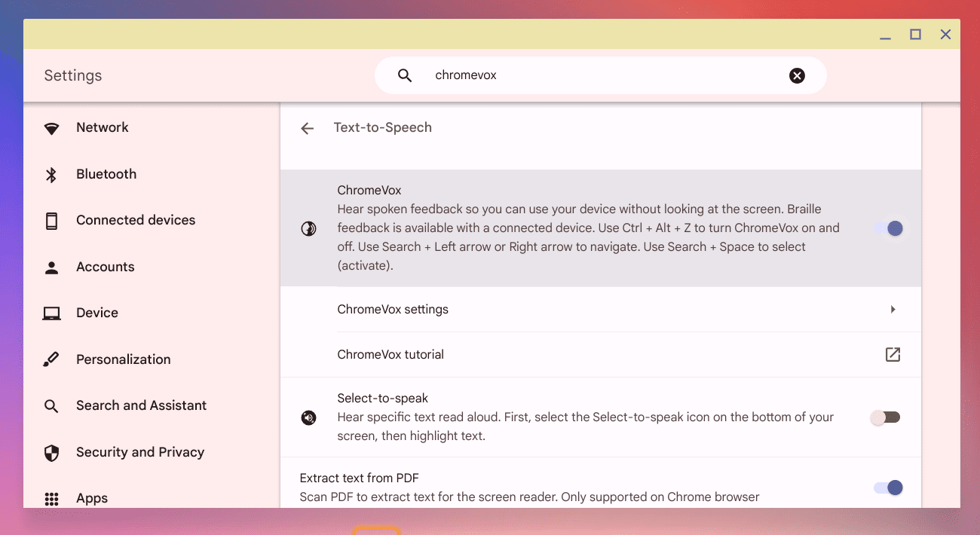
Task: Click the Network wifi icon in sidebar
Action: pyautogui.click(x=51, y=128)
